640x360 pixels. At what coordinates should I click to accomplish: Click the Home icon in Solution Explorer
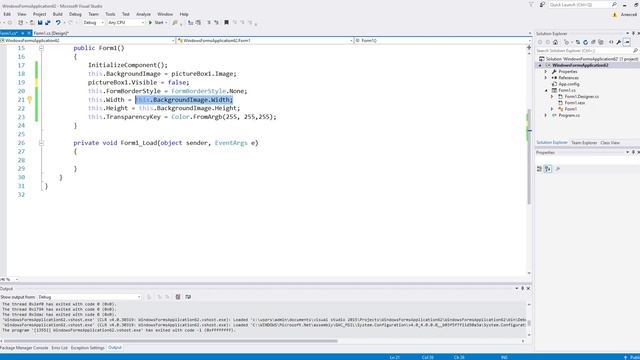(555, 42)
